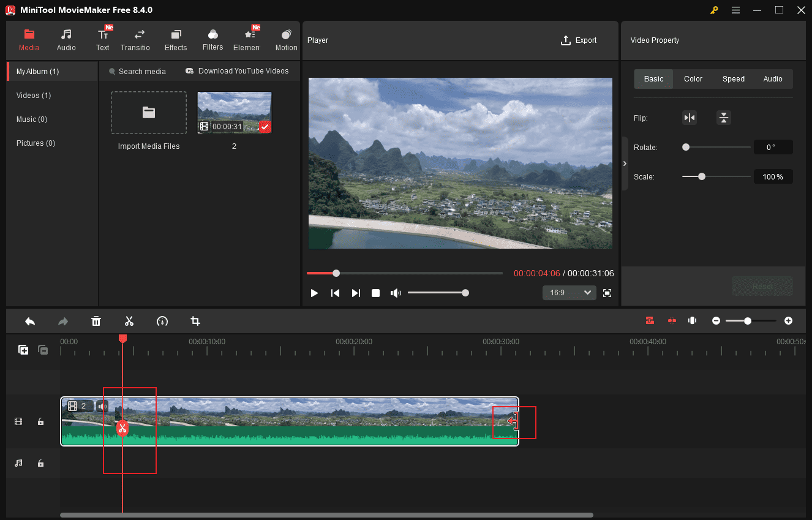Screen dimensions: 812x520
Task: Open the Speed controller in the timeline toolbar
Action: (x=162, y=320)
